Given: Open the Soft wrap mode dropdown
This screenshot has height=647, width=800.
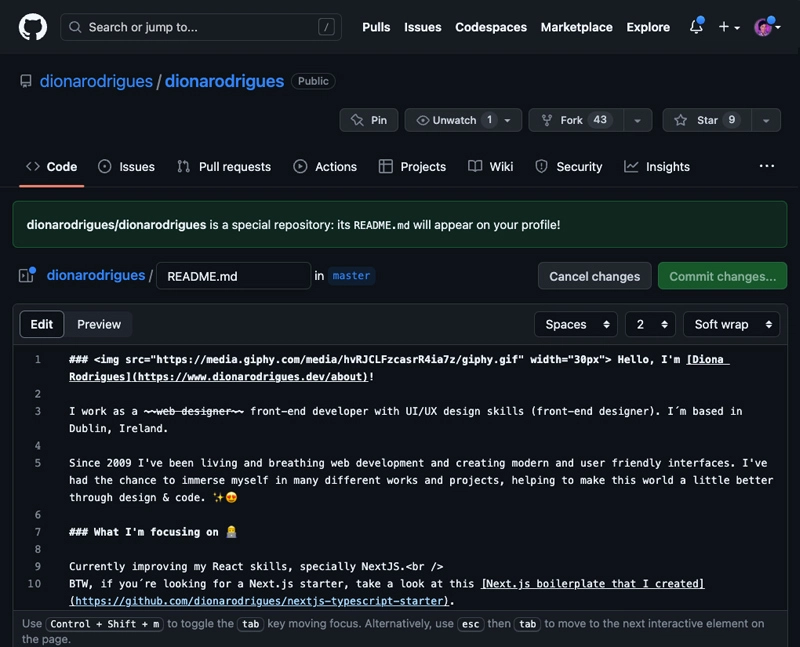Looking at the screenshot, I should pyautogui.click(x=732, y=324).
